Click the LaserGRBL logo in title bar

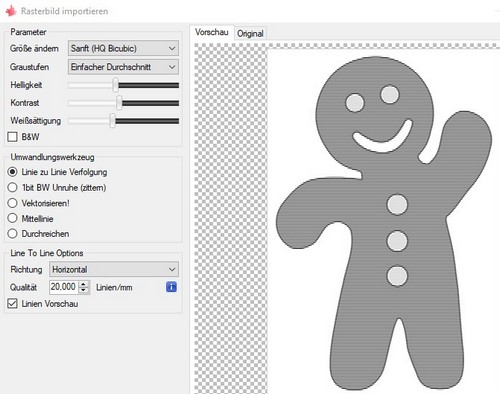coord(10,11)
